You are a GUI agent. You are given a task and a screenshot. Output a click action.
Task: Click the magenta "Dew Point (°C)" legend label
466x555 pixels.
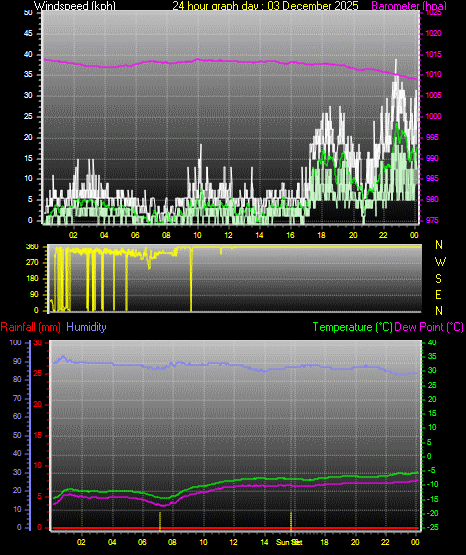(x=429, y=327)
